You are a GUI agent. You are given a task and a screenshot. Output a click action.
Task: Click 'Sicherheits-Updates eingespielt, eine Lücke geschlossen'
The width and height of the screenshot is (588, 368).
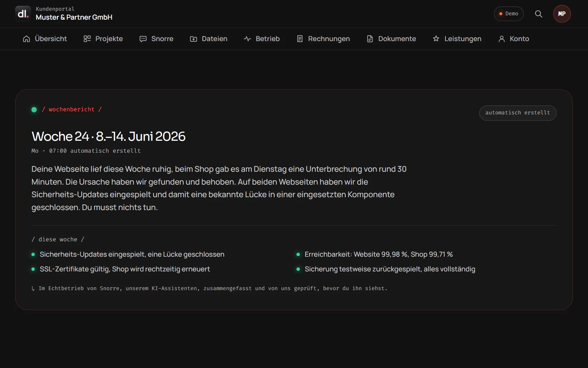(132, 255)
